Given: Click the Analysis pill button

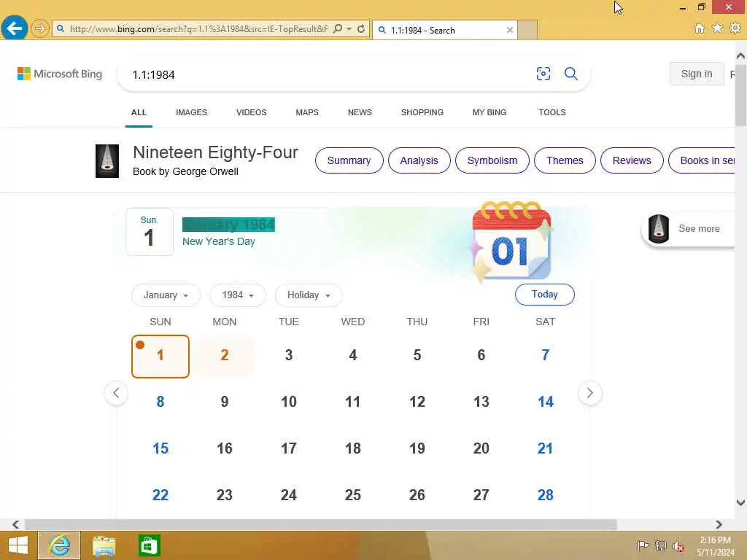Looking at the screenshot, I should 419,160.
